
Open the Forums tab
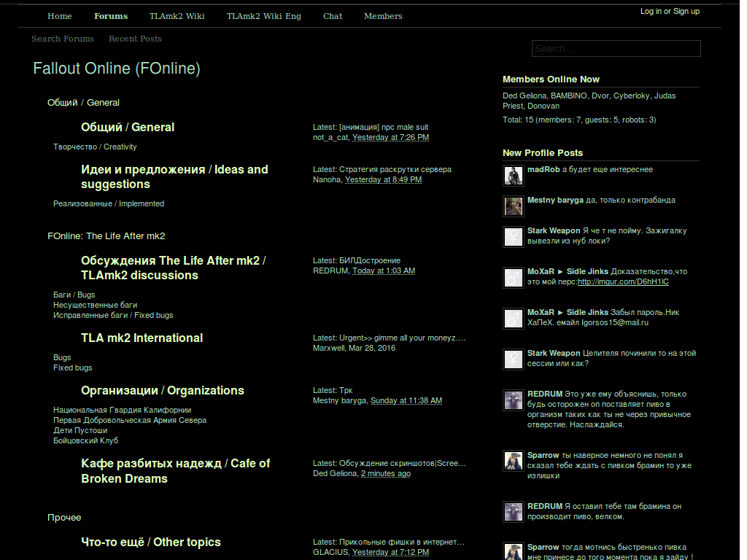click(111, 16)
